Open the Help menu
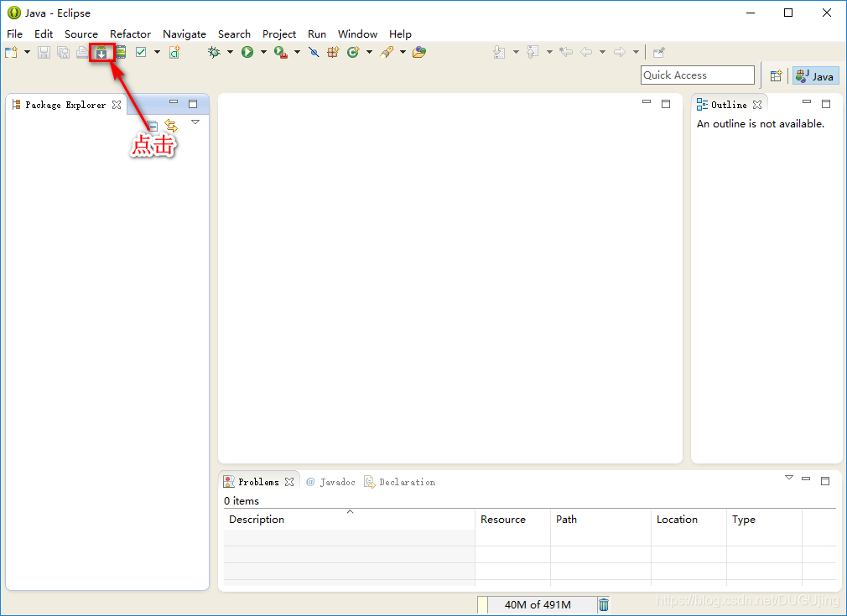This screenshot has width=847, height=616. click(400, 34)
